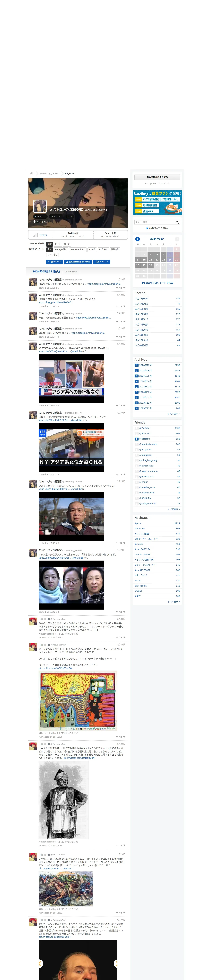This screenshot has width=210, height=980.
Task: Open archive list icon for 2024年01月
Action: [x=136, y=398]
